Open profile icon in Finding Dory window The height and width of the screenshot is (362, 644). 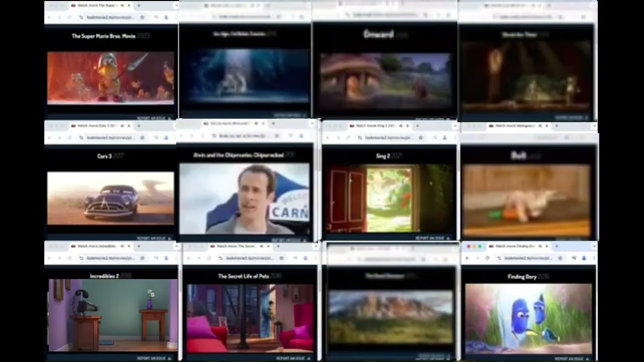[x=584, y=258]
